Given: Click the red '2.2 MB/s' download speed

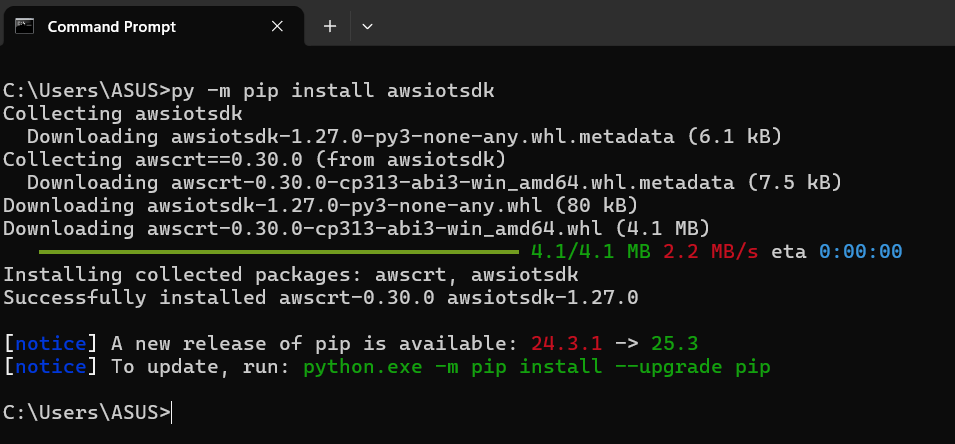Looking at the screenshot, I should (x=710, y=251).
